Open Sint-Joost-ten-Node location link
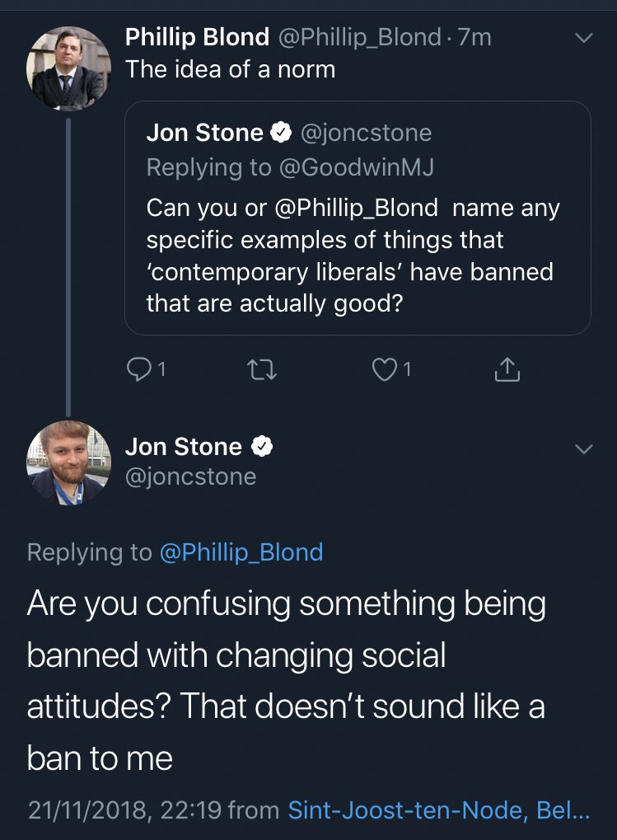 pyautogui.click(x=439, y=811)
